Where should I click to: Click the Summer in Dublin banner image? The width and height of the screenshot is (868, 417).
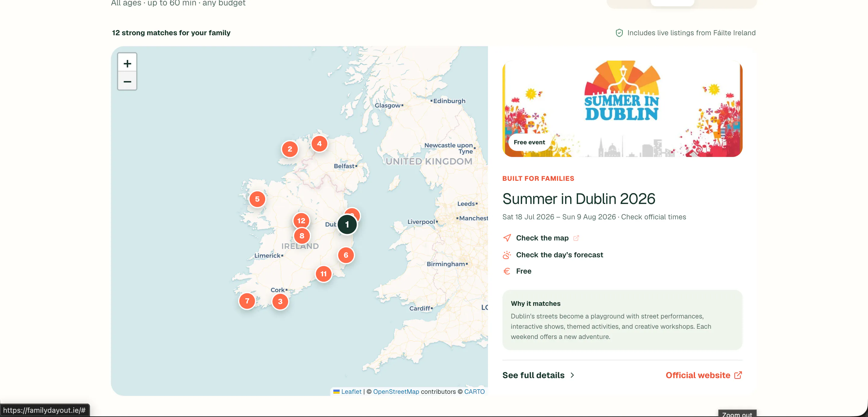[622, 108]
